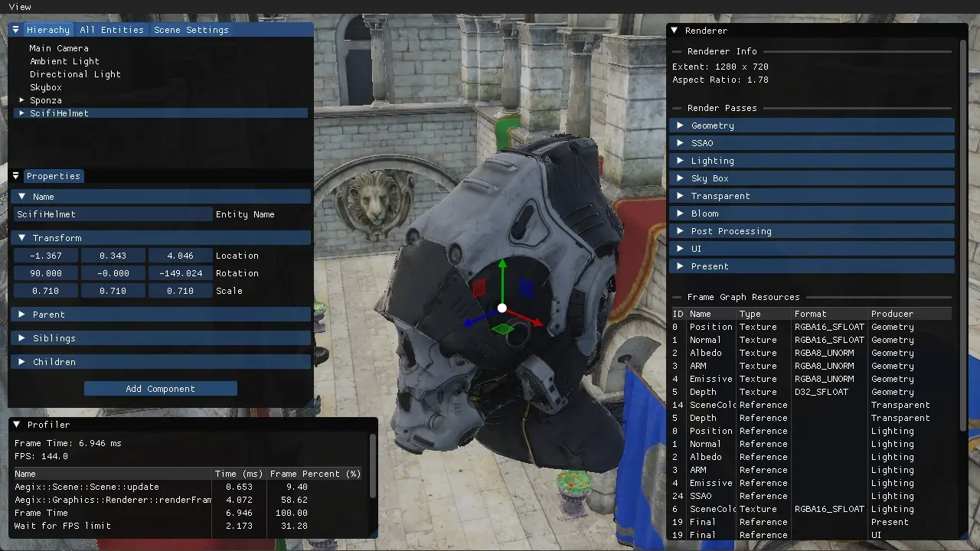980x551 pixels.
Task: Collapse the Profiler window triangle
Action: click(x=17, y=425)
